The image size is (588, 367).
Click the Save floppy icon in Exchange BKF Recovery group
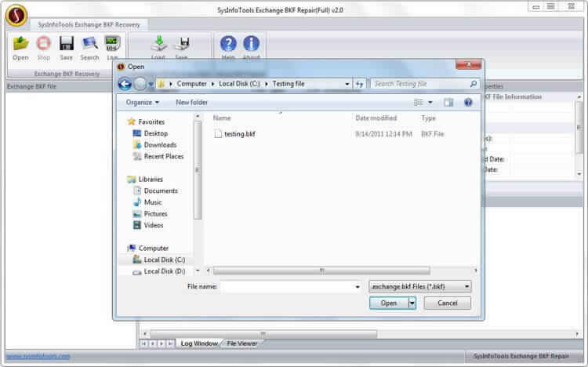pyautogui.click(x=67, y=44)
